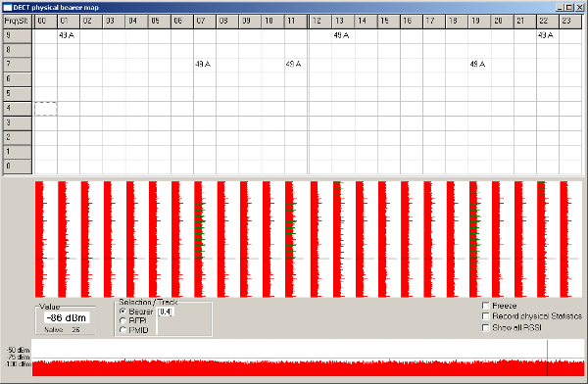588x384 pixels.
Task: Click the red RSSI bar under slot 22
Action: pyautogui.click(x=541, y=239)
